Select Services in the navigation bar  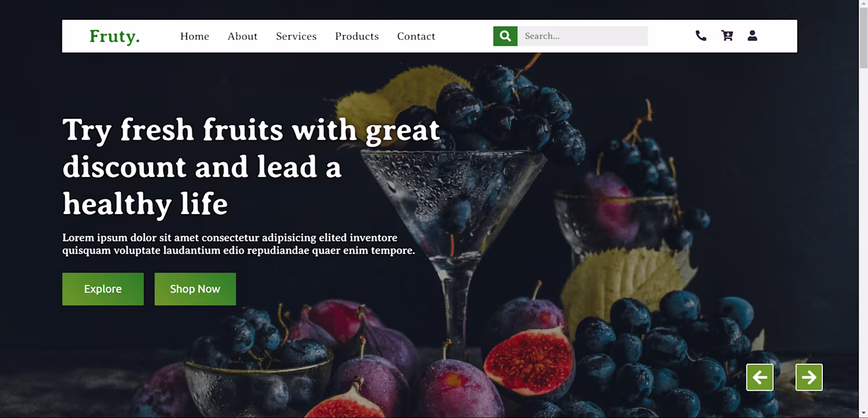pos(296,36)
